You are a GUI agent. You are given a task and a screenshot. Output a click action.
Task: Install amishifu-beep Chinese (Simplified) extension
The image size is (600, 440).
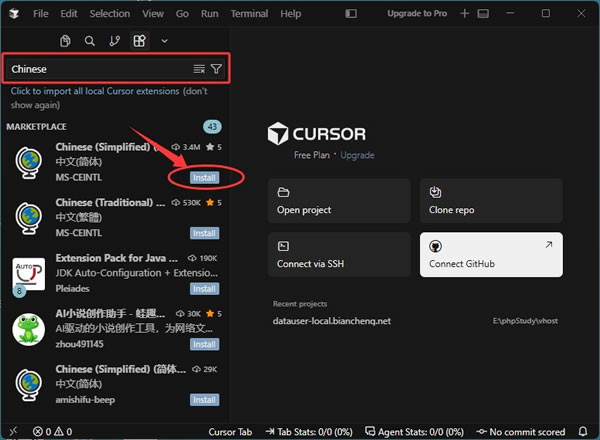[x=204, y=400]
